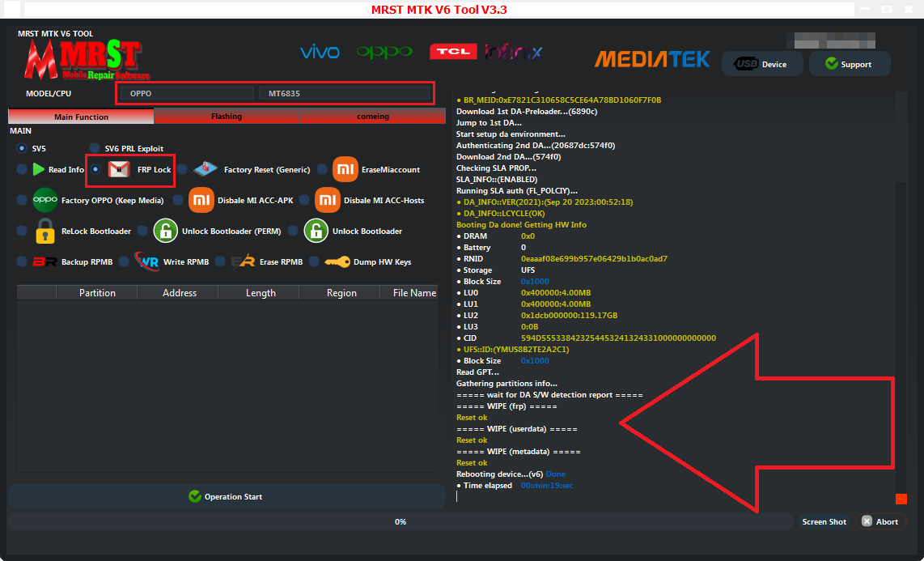Select the Erase RPMB radio button
The image size is (924, 561).
(x=220, y=261)
